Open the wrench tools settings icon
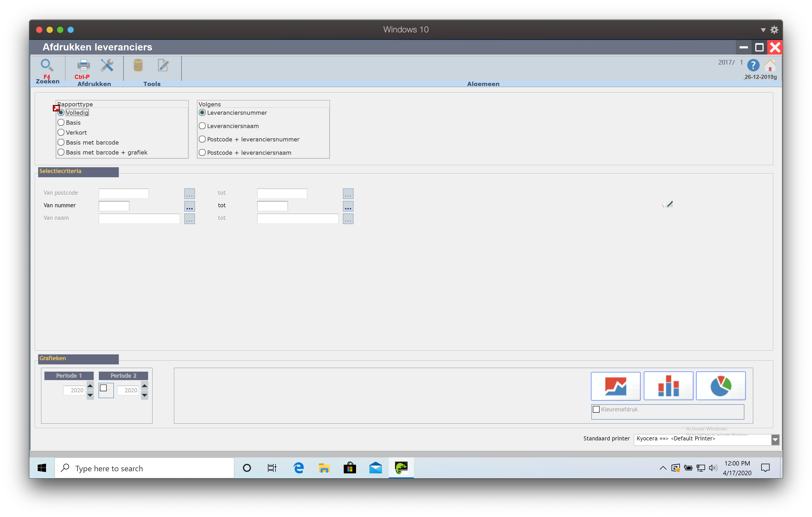Screen dimensions: 812x517 [x=107, y=65]
